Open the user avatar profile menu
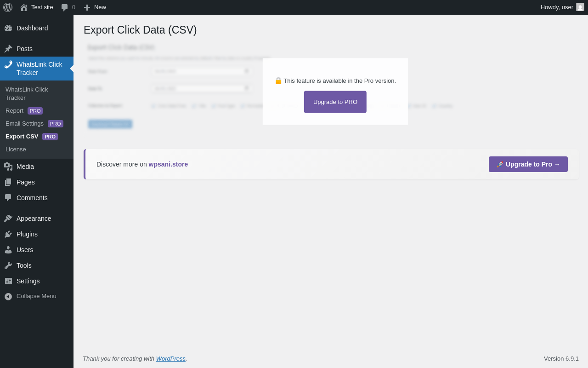 [580, 7]
